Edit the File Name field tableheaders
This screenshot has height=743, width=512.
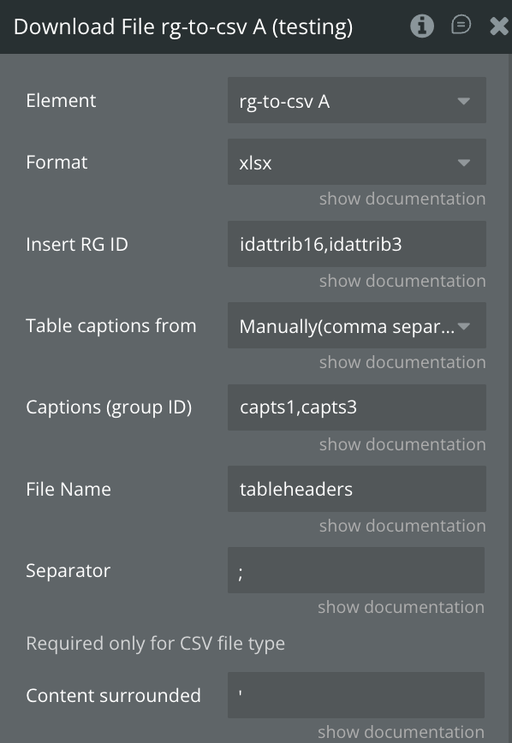(357, 489)
